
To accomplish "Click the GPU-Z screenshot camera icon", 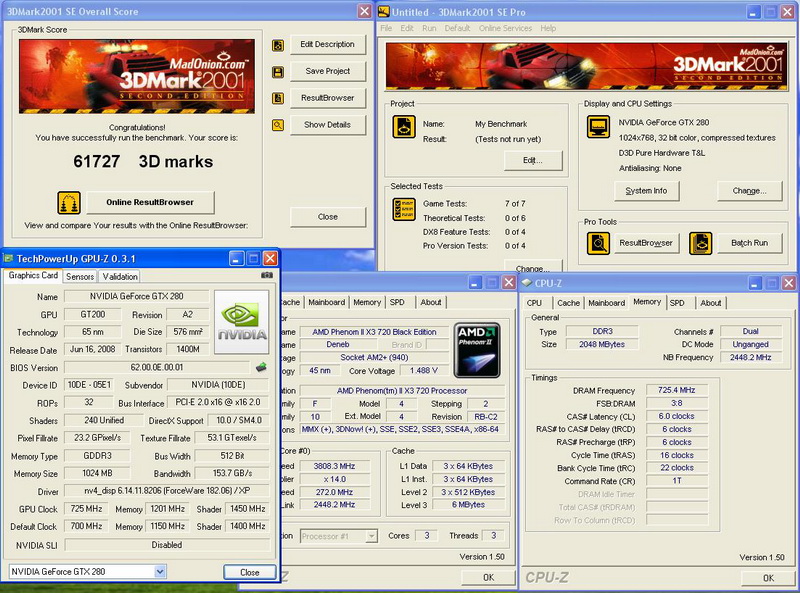I will [x=267, y=275].
